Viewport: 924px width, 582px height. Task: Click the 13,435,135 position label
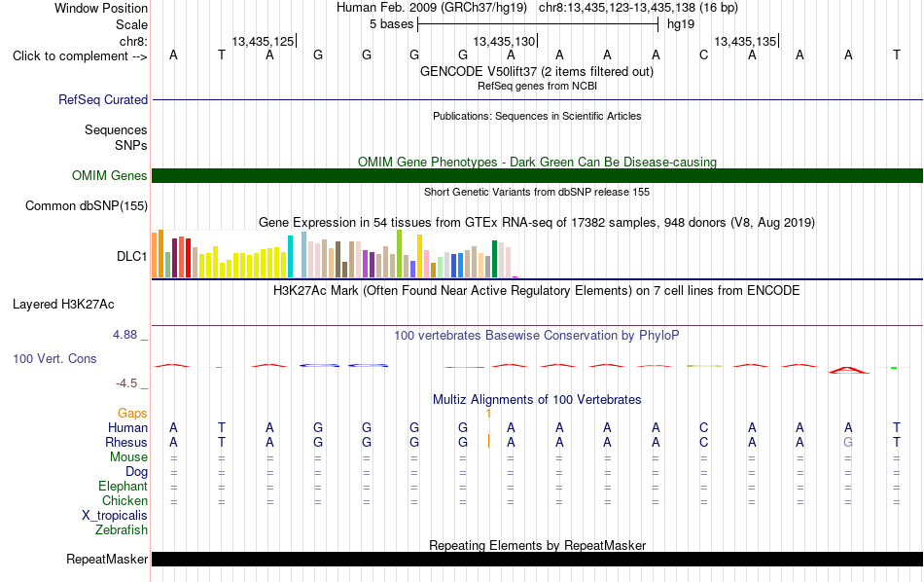[745, 41]
